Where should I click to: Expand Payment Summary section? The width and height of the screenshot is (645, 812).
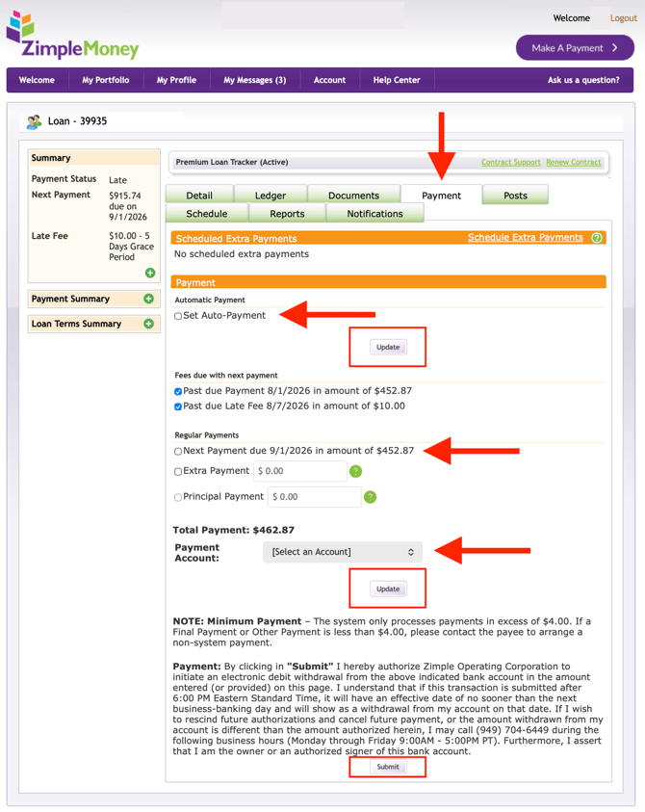click(x=148, y=299)
